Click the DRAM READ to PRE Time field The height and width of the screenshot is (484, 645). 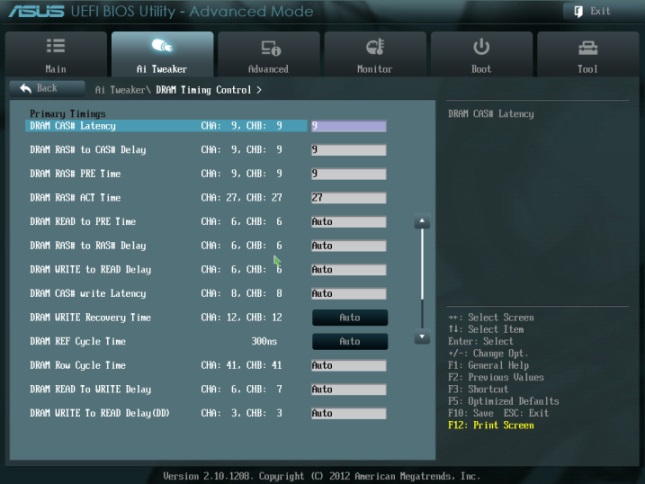coord(348,222)
